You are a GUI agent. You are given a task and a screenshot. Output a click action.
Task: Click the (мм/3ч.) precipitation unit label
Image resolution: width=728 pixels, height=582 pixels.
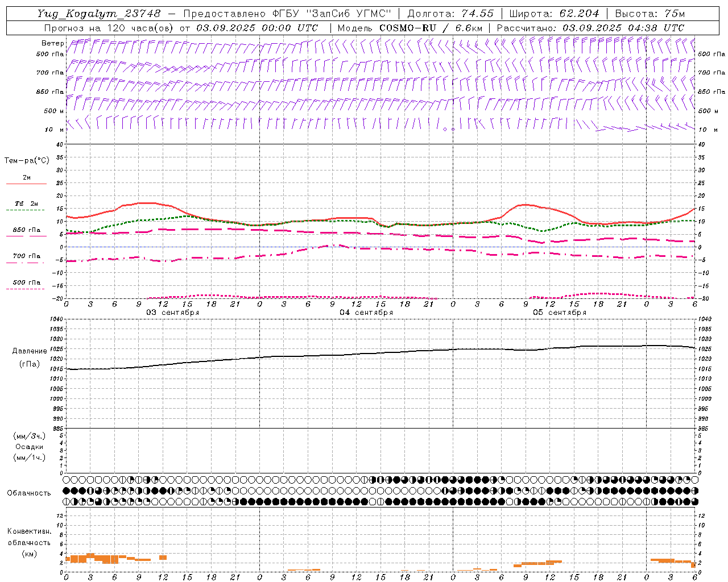(30, 436)
